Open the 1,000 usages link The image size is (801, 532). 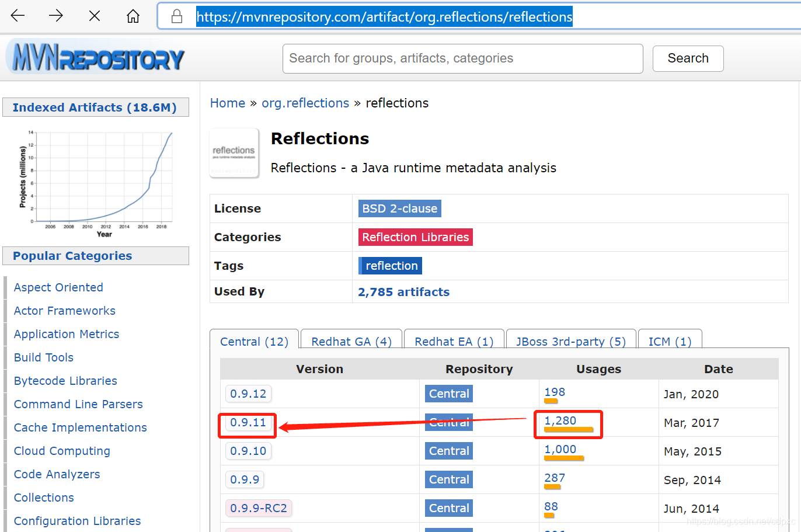(560, 450)
